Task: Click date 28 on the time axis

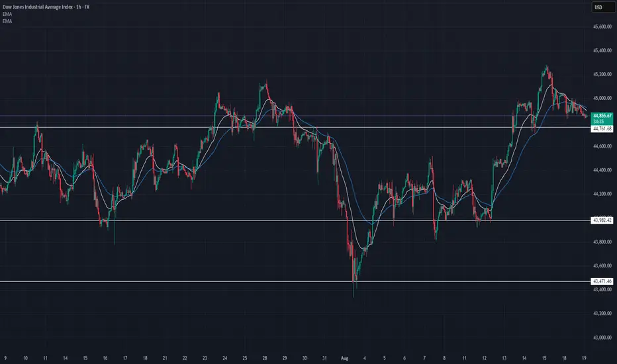Action: [264, 357]
